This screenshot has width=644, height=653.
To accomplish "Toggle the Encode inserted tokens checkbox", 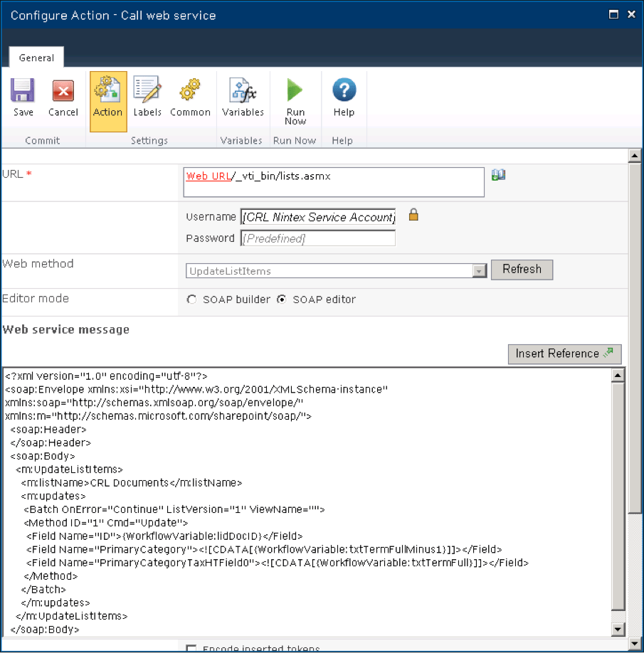I will pos(191,649).
